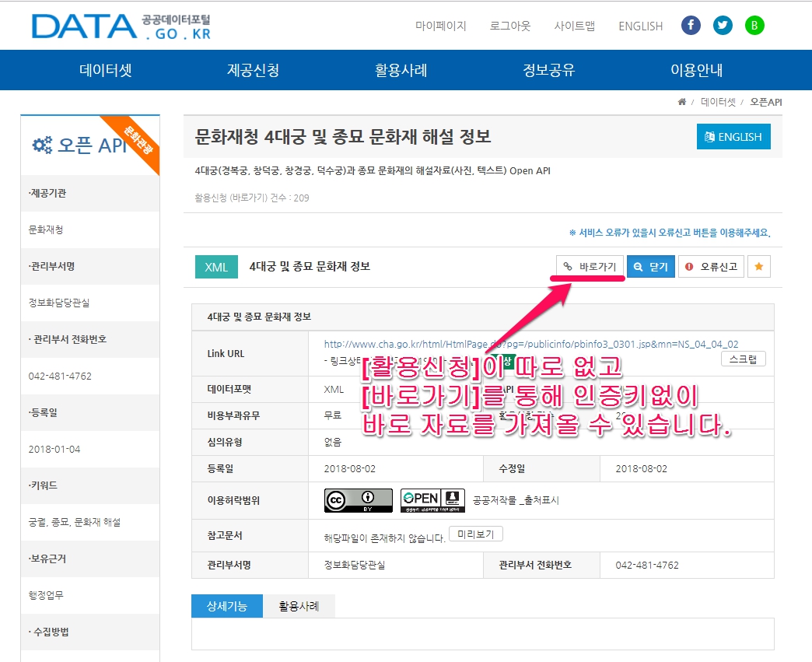Select the XML data format badge
This screenshot has width=812, height=662.
point(216,266)
